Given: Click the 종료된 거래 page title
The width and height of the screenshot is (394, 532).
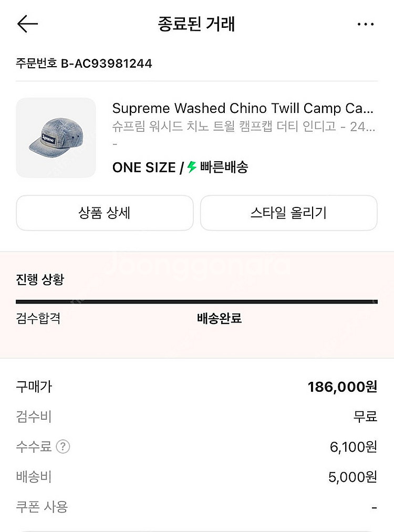Looking at the screenshot, I should pos(196,24).
